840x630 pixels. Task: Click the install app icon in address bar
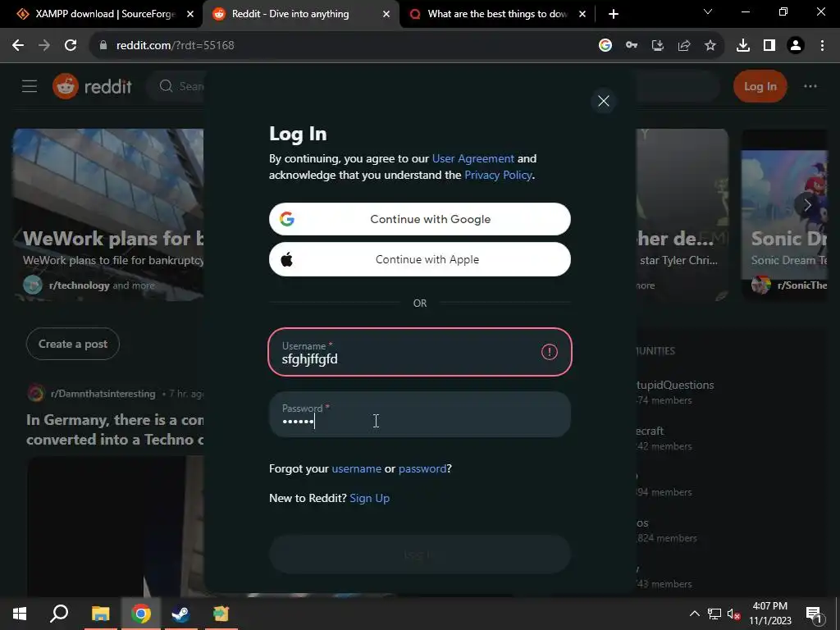coord(658,46)
